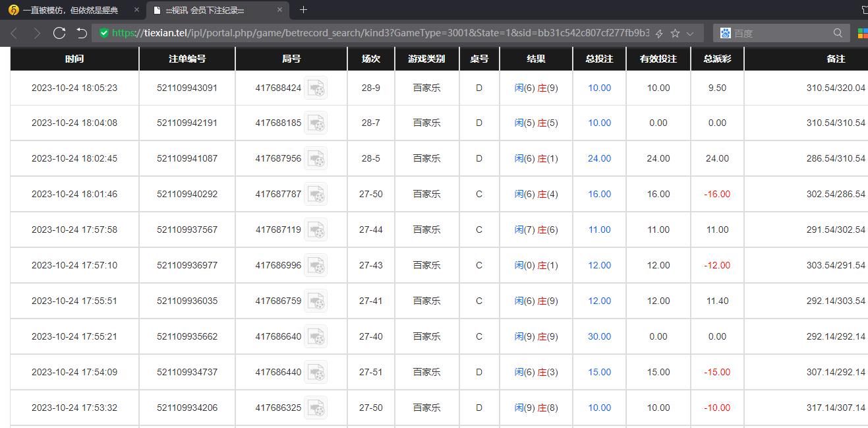Click the 桌号 column header
Viewport: 868px width, 428px height.
click(479, 59)
